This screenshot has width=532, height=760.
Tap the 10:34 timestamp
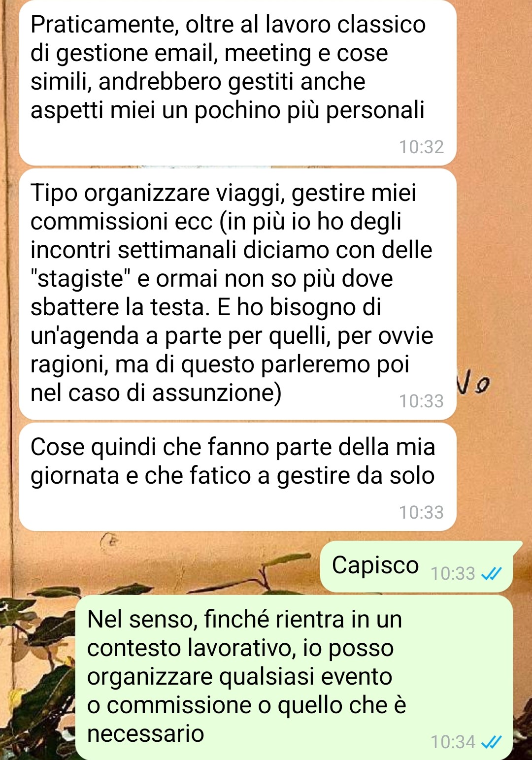pos(453,742)
